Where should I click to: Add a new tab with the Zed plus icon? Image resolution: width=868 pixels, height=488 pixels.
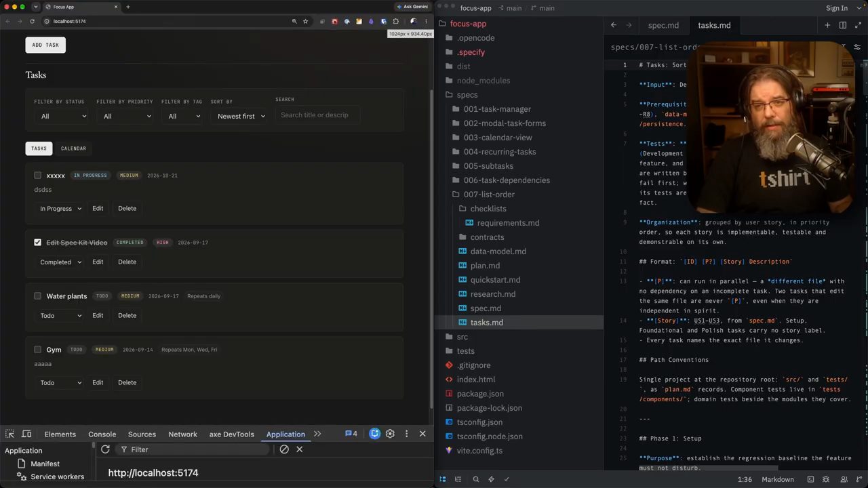(x=827, y=25)
